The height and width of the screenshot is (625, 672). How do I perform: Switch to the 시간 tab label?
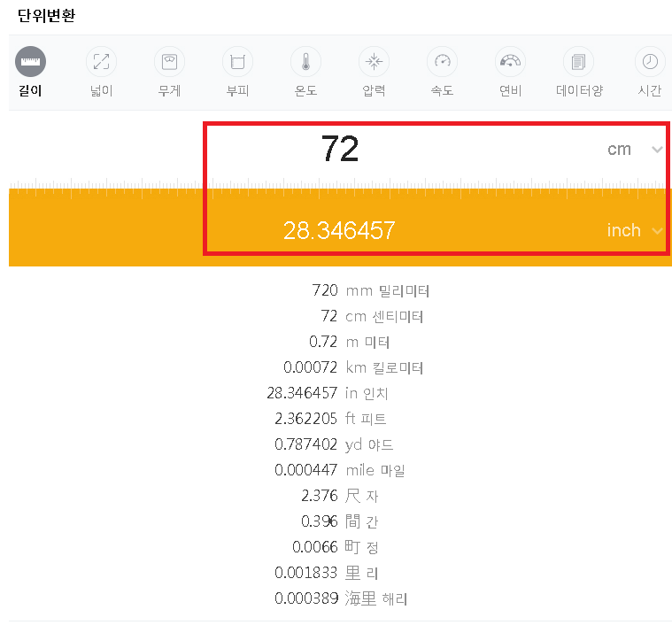pyautogui.click(x=650, y=91)
